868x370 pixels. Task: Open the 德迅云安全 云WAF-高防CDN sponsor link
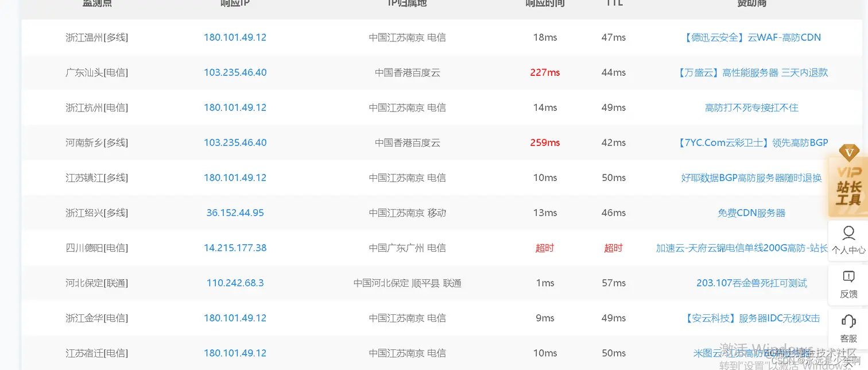[751, 37]
